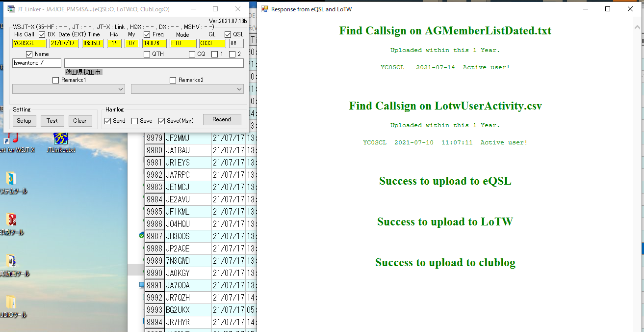Select callsign JR7HYR in the log
Viewport: 644px width, 332px height.
pyautogui.click(x=188, y=322)
